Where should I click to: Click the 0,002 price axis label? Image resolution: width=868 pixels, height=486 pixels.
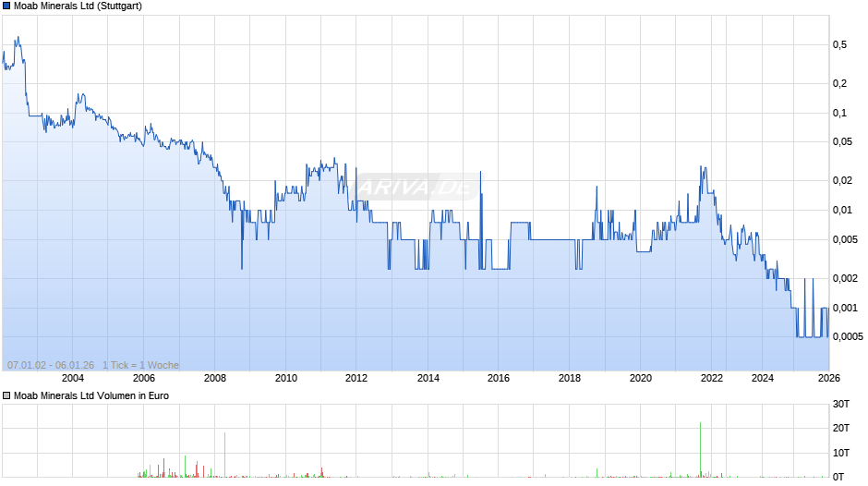click(845, 278)
